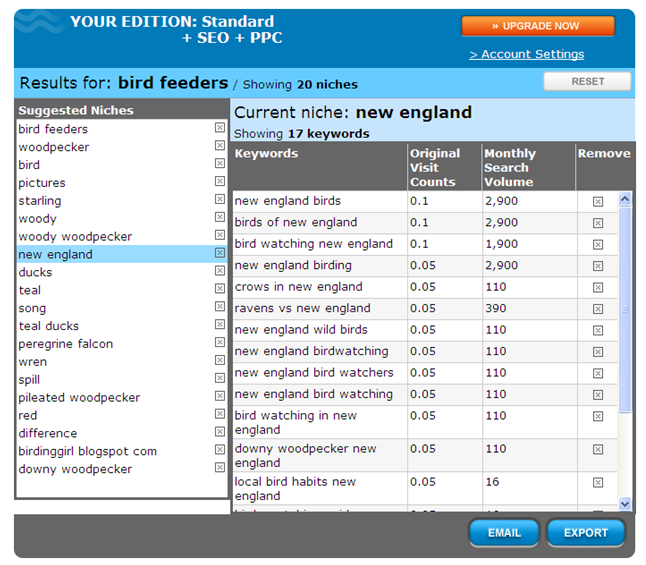Remove the downy woodpecker niche
This screenshot has height=565, width=646.
(220, 467)
